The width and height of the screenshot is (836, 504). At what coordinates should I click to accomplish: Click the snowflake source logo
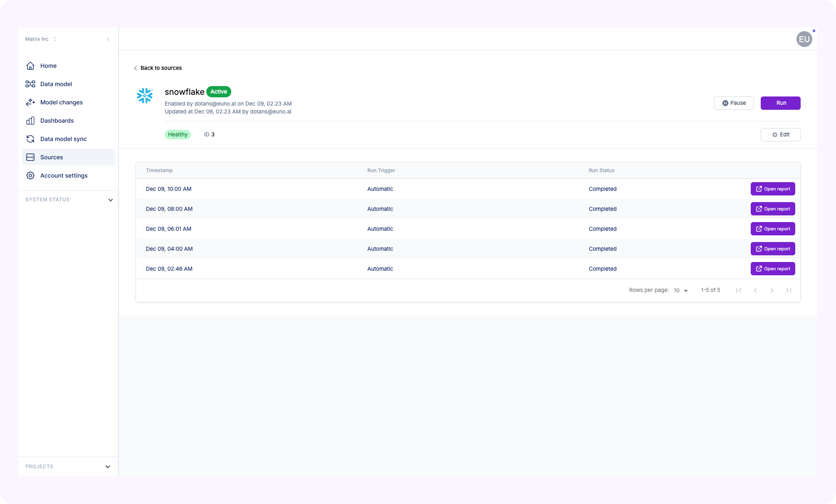coord(145,96)
